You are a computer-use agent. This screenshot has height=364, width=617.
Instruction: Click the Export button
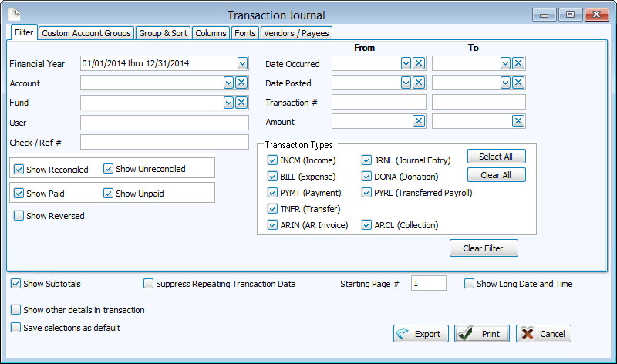point(420,334)
